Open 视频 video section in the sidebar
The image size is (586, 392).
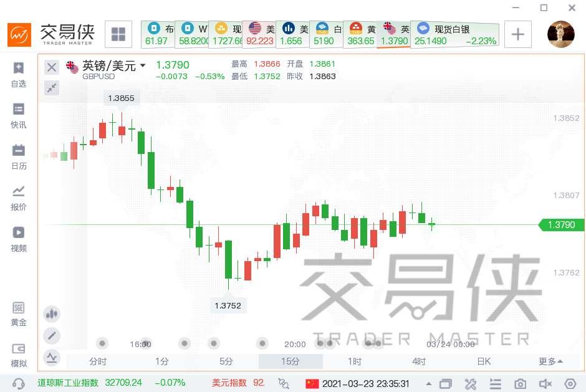19,239
